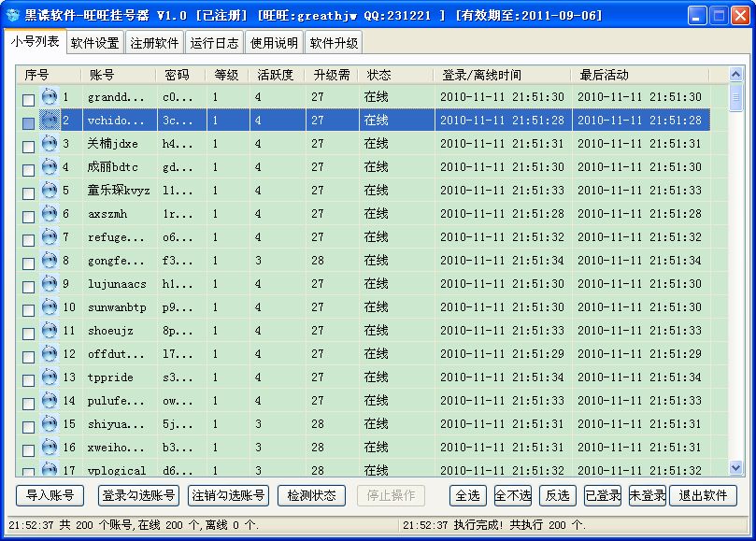This screenshot has width=756, height=541.
Task: Click the avatar icon for account grandd...
Action: pos(50,97)
